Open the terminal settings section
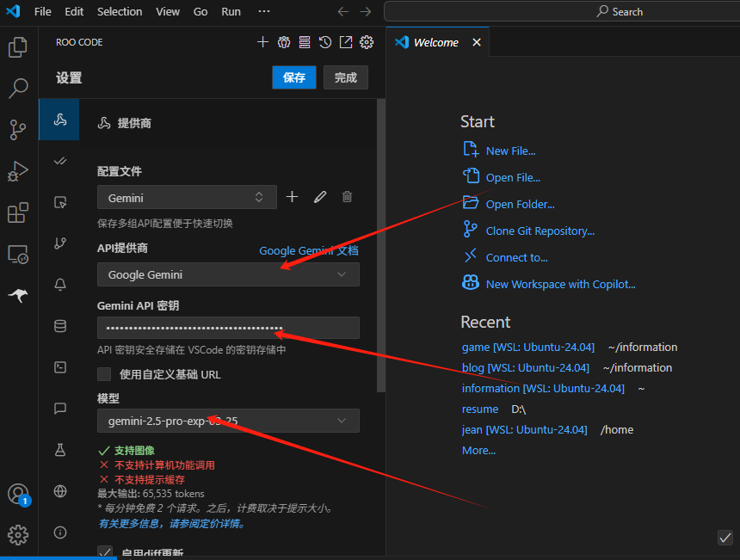The width and height of the screenshot is (740, 560). click(x=60, y=367)
